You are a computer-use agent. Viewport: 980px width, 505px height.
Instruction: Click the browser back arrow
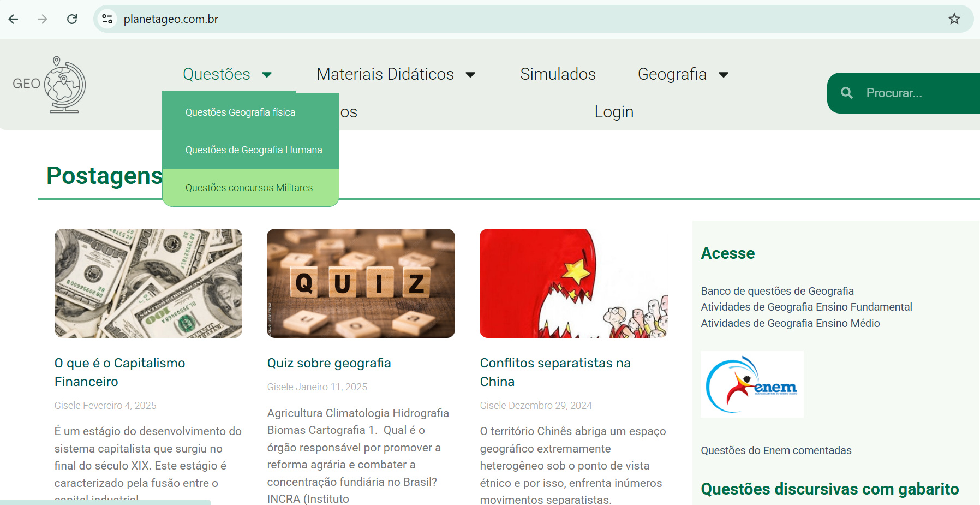click(14, 19)
